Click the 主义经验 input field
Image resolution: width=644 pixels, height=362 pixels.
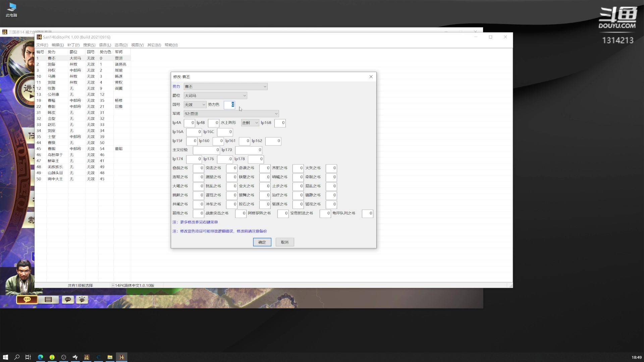206,150
